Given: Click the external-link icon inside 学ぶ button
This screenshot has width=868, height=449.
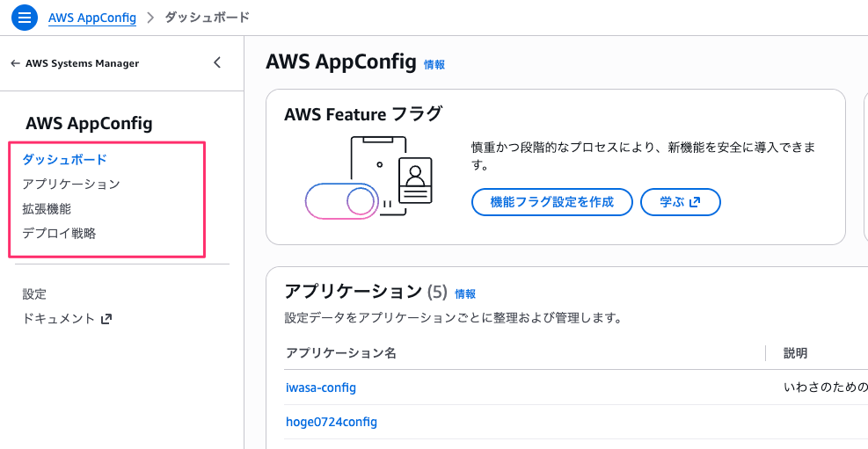Looking at the screenshot, I should click(x=696, y=202).
